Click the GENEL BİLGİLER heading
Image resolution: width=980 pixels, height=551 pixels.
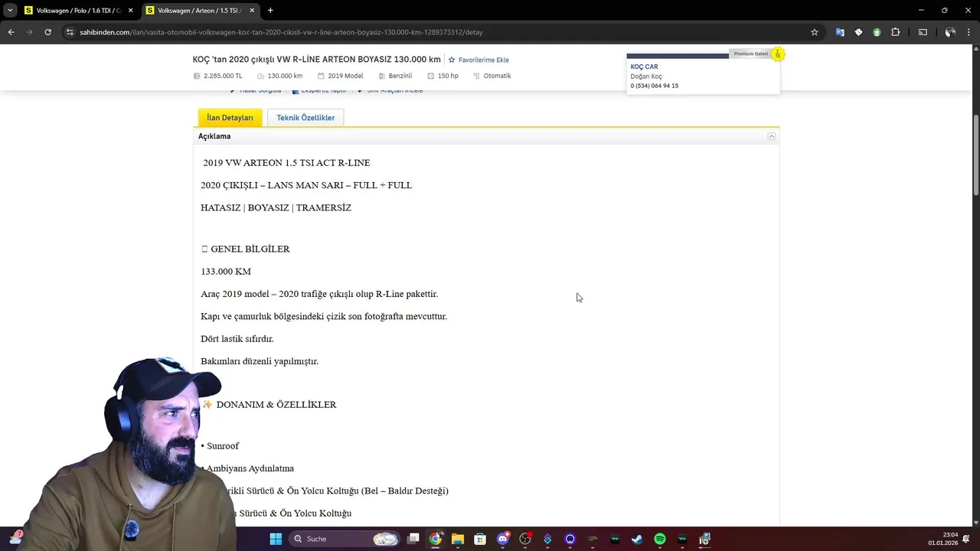click(x=245, y=249)
